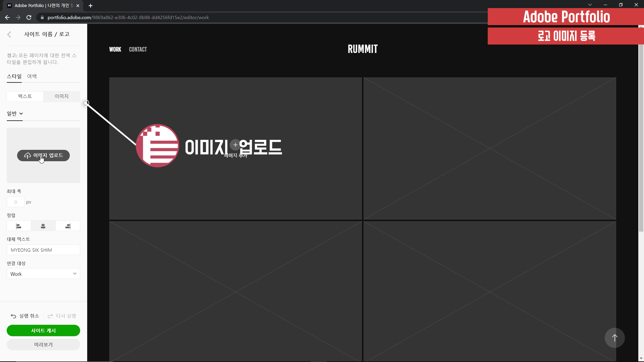644x362 pixels.
Task: Open a new browser tab
Action: (91, 6)
